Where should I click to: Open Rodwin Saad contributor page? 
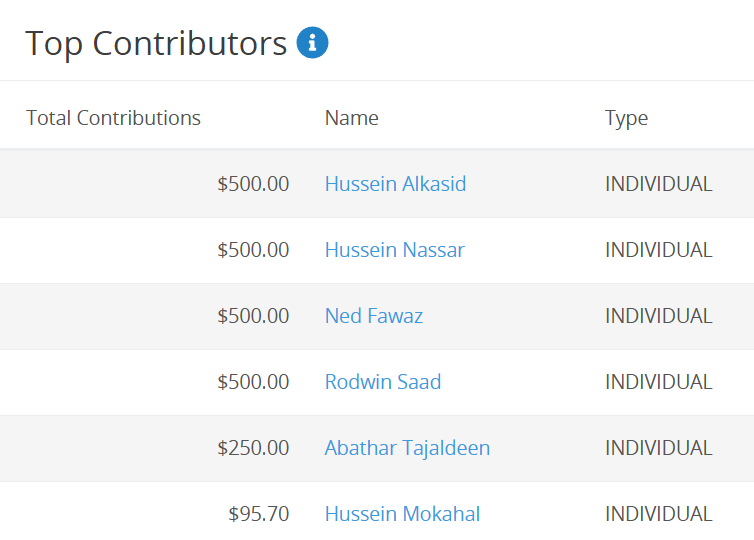coord(383,382)
